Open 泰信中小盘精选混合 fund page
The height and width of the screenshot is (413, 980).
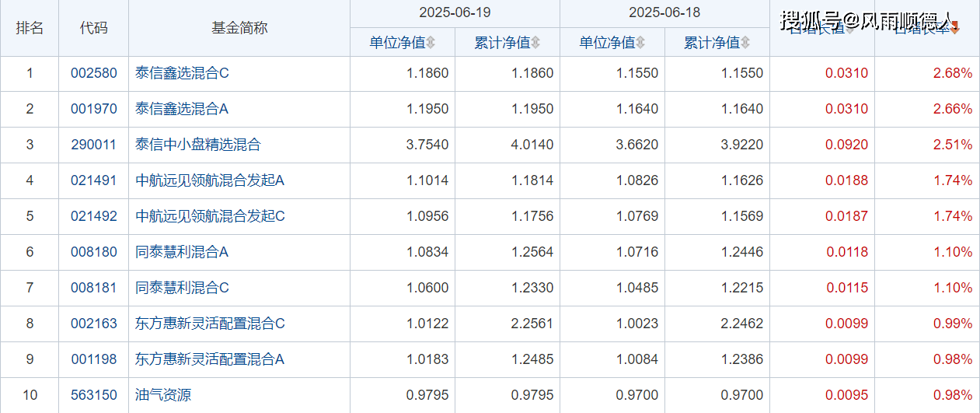(x=198, y=145)
